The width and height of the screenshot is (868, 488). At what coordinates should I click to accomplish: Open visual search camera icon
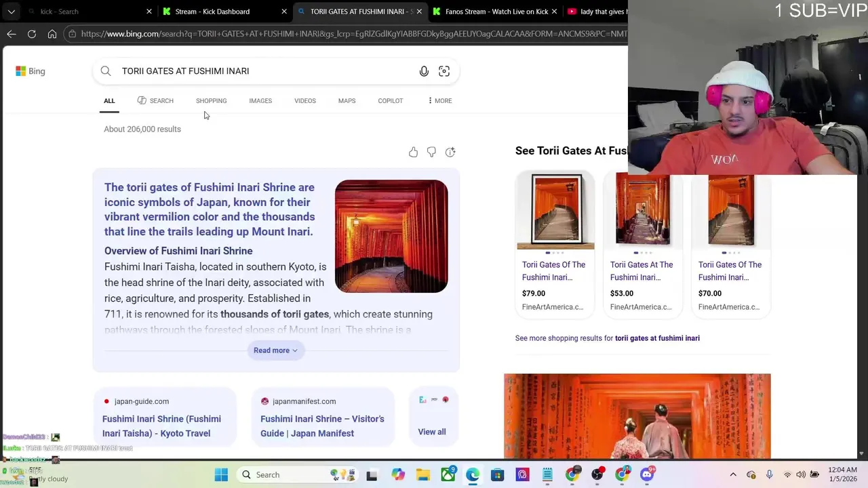coord(444,71)
